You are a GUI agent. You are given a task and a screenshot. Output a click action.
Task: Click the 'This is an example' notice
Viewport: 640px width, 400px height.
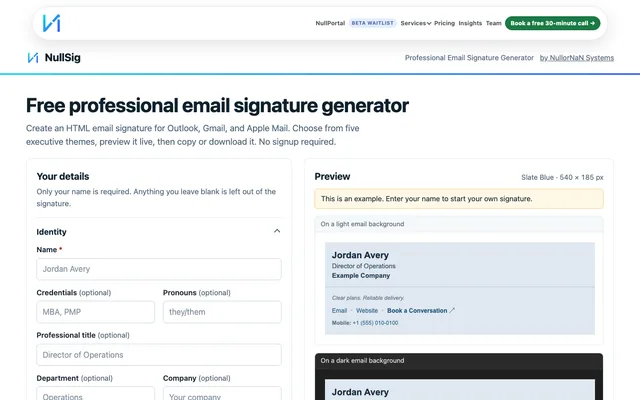click(459, 199)
